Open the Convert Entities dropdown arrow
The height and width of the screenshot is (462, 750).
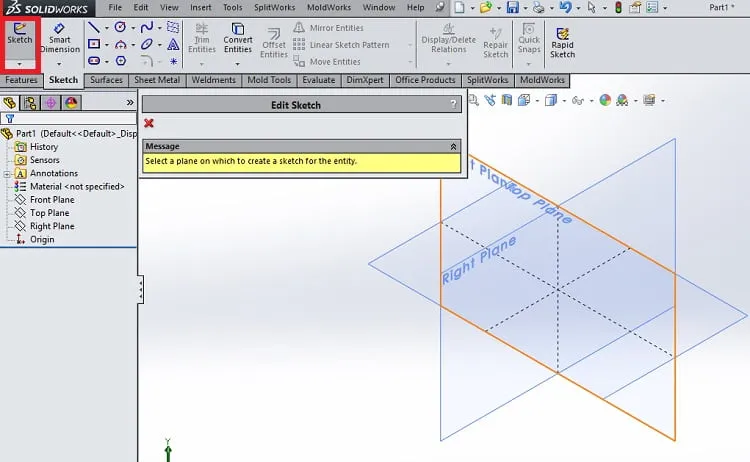pyautogui.click(x=237, y=64)
